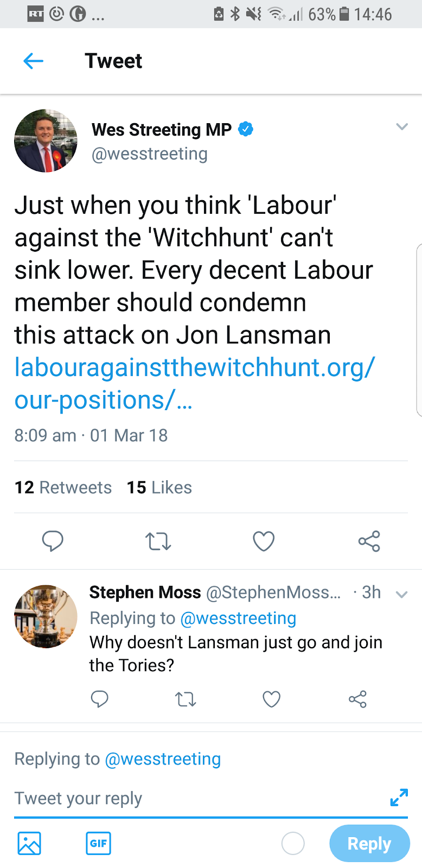Reply to Stephen Moss's tweet icon
The height and width of the screenshot is (868, 422).
[100, 699]
